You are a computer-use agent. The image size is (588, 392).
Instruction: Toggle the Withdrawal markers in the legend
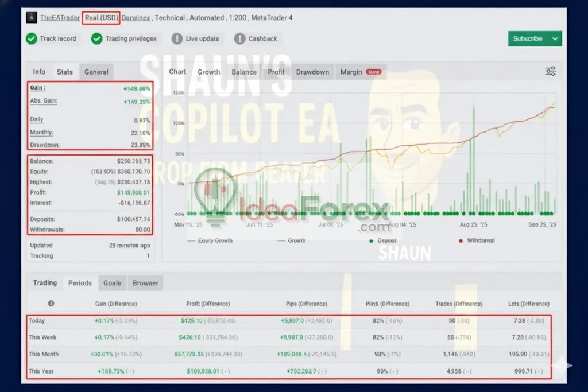pos(480,240)
